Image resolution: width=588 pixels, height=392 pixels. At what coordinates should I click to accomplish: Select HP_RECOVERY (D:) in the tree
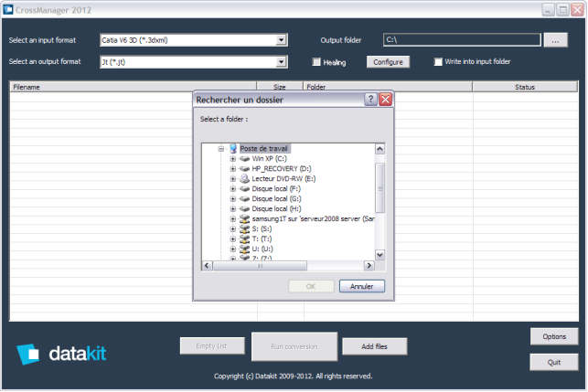(x=282, y=169)
